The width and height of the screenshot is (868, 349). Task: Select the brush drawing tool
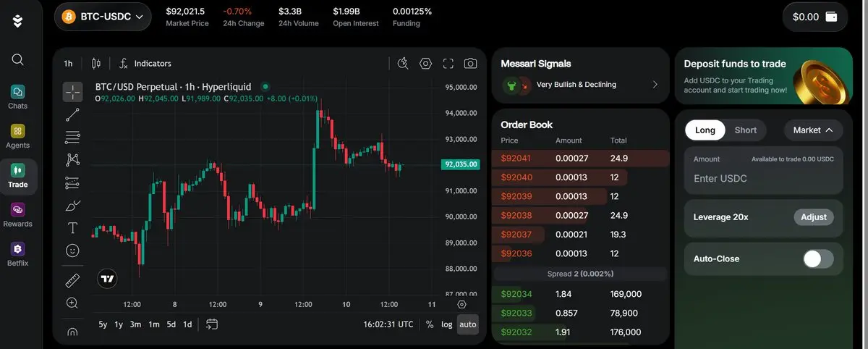tap(72, 205)
